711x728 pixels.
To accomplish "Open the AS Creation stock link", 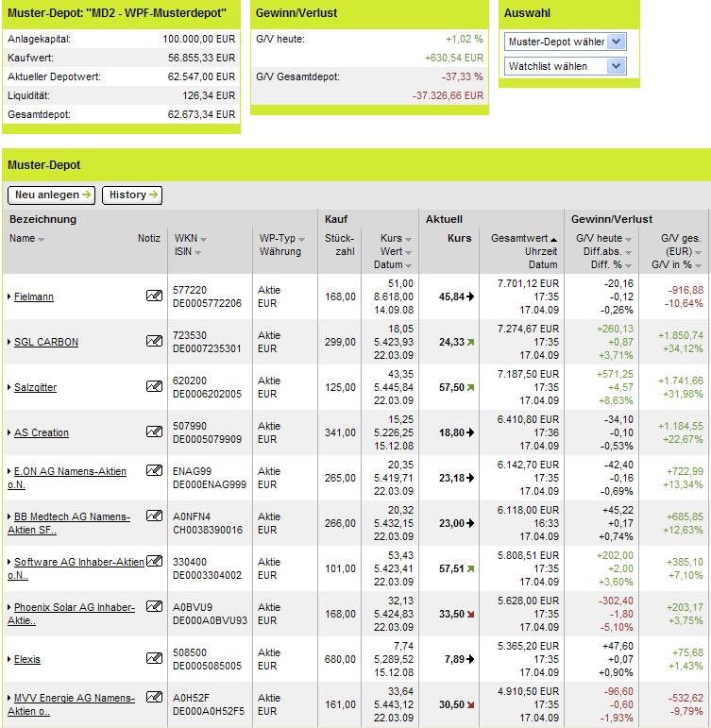I will point(41,432).
